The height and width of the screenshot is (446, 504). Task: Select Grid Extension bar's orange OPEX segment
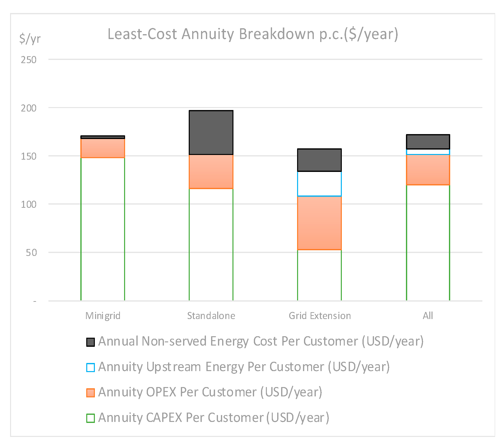tap(319, 223)
